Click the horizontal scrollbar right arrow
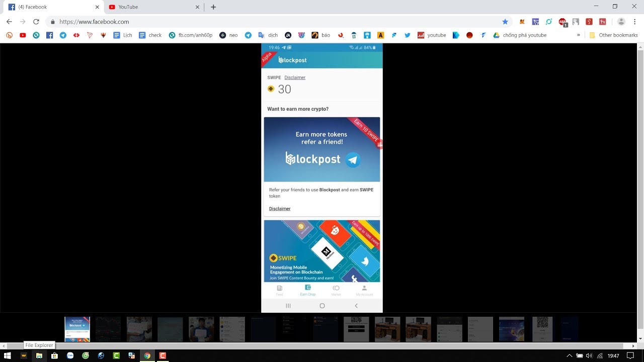The height and width of the screenshot is (362, 644). tap(633, 346)
